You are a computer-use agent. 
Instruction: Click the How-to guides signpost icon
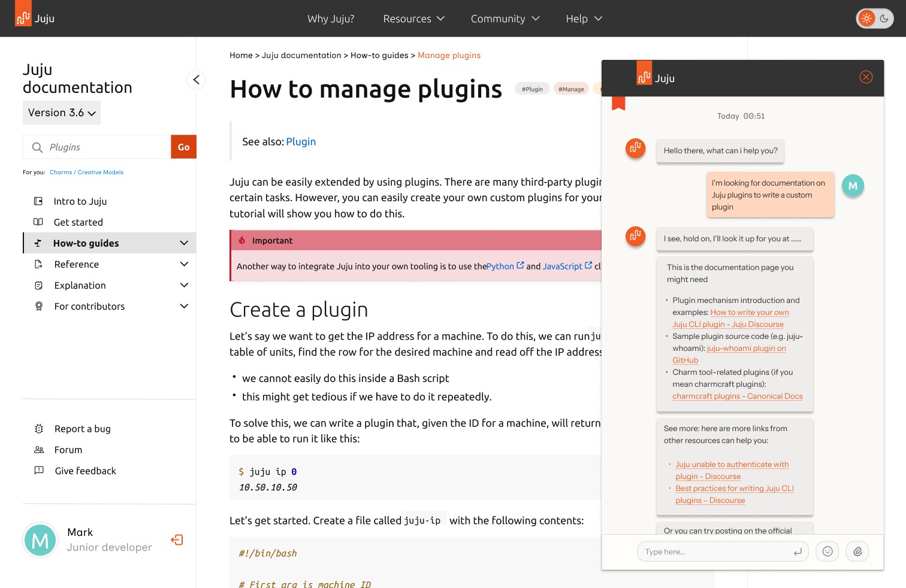[38, 243]
